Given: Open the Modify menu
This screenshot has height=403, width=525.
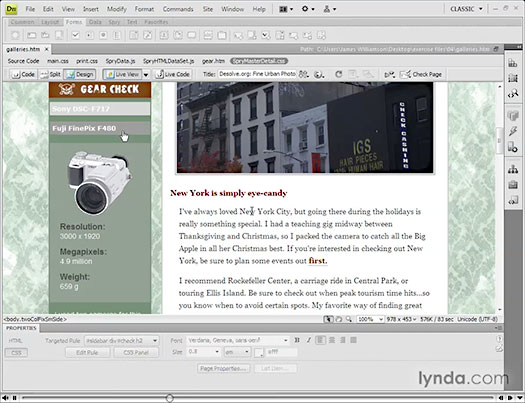Looking at the screenshot, I should [x=117, y=9].
